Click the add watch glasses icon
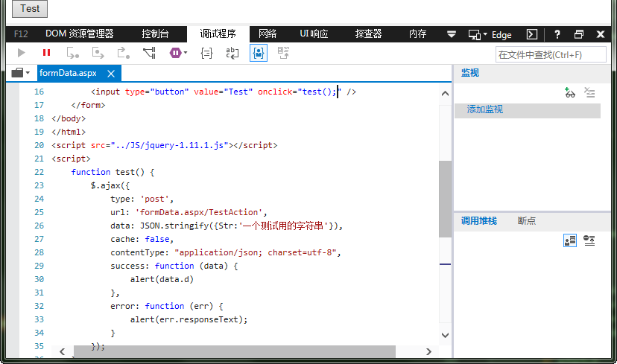Image resolution: width=617 pixels, height=364 pixels. (x=570, y=93)
